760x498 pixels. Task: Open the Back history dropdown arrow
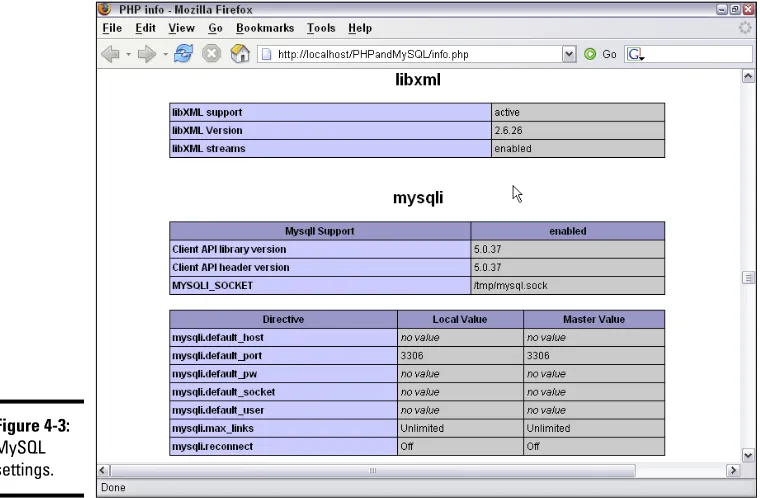click(x=128, y=54)
